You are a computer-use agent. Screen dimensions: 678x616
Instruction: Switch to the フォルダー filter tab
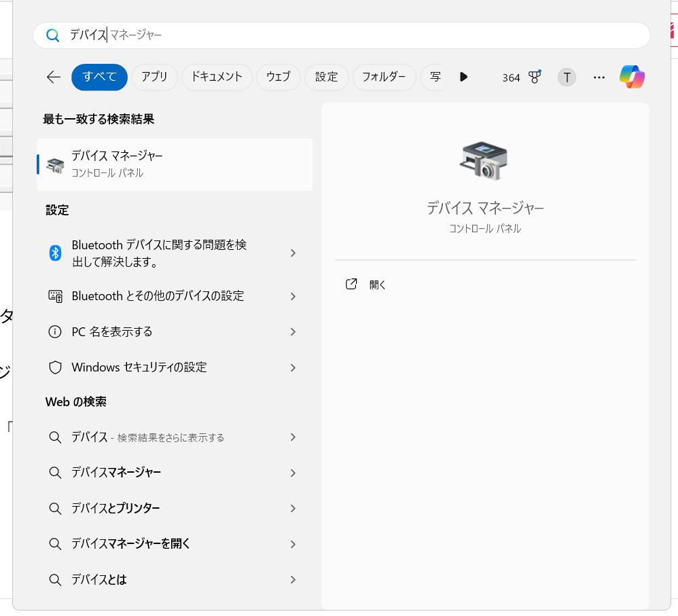click(384, 77)
